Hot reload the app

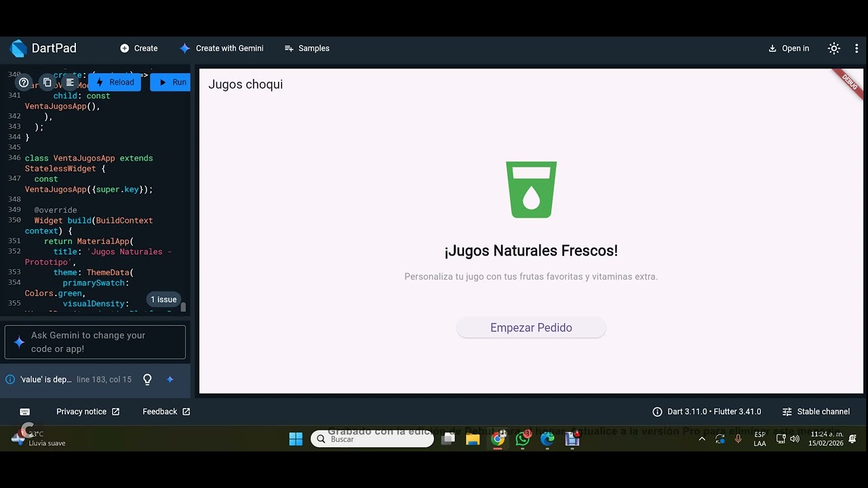(115, 82)
